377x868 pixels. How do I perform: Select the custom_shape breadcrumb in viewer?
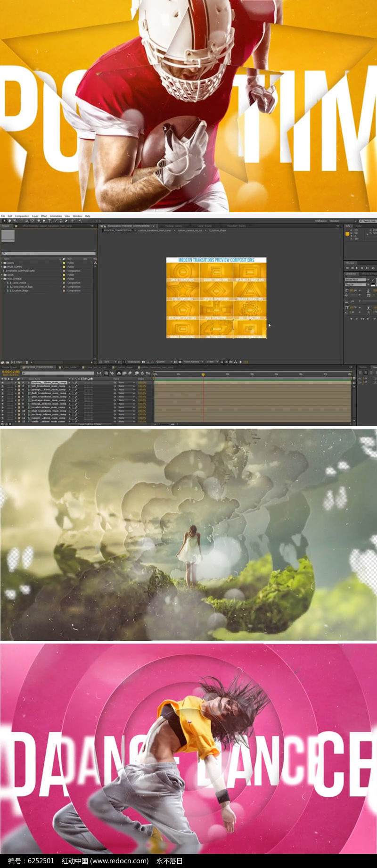pos(217,231)
